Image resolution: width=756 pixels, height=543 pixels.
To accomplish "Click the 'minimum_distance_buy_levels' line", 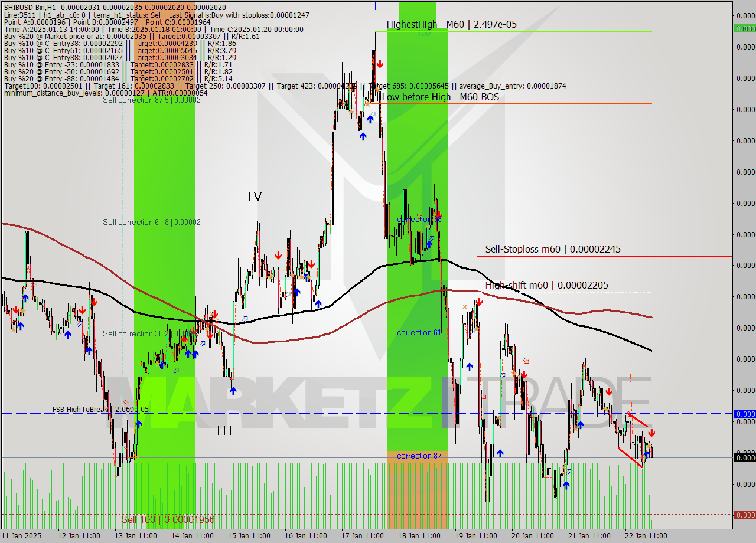I will (x=106, y=93).
